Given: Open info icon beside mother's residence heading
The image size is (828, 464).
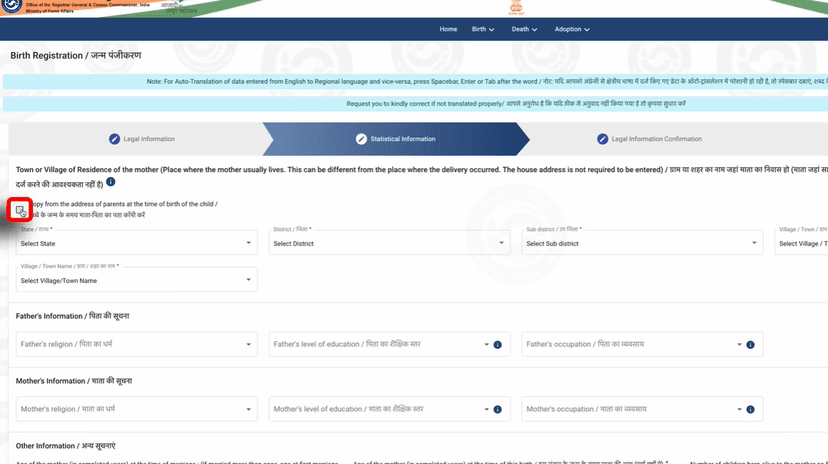Looking at the screenshot, I should pyautogui.click(x=110, y=182).
